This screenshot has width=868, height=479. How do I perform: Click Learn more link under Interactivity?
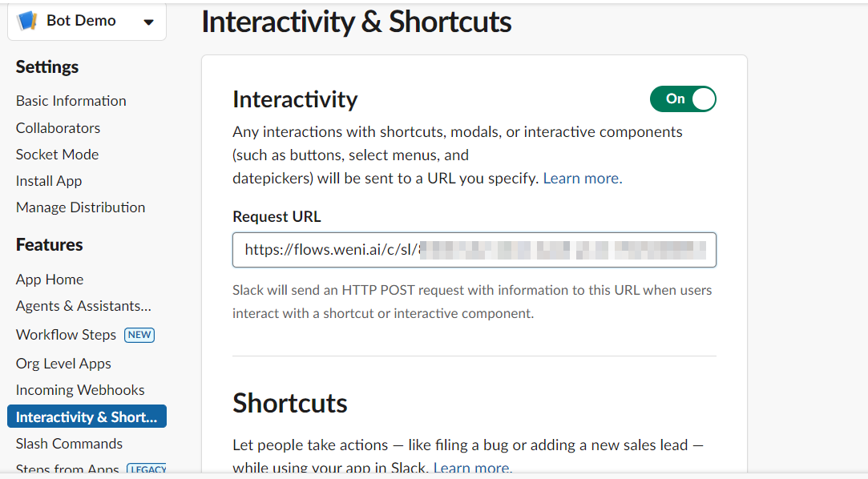[582, 178]
